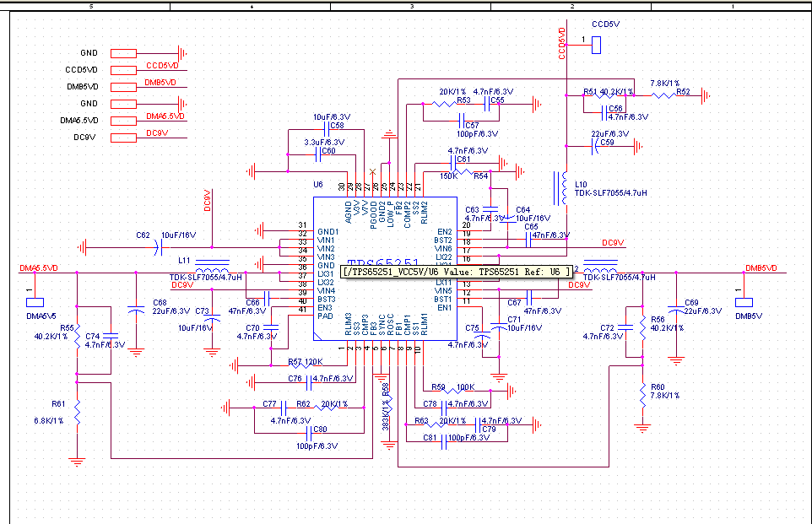This screenshot has height=524, width=812.
Task: Select the CCD5VD connector port box
Action: click(x=124, y=70)
